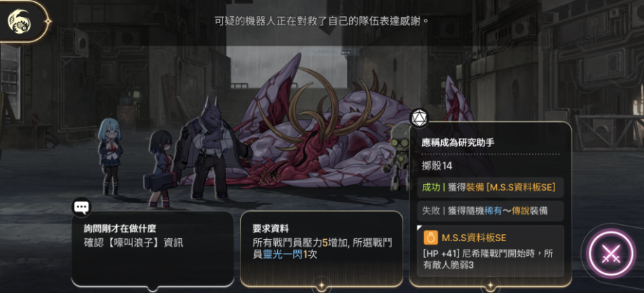Choose the 要求資料 option card
The width and height of the screenshot is (644, 293).
coord(321,249)
